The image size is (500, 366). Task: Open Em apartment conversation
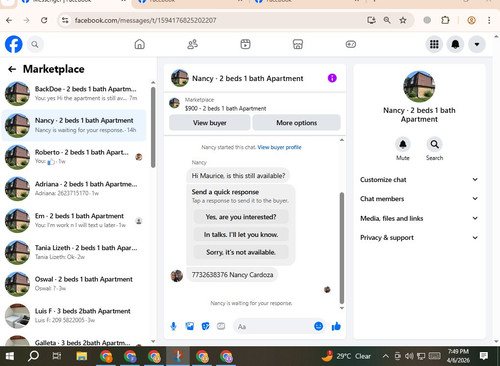click(74, 220)
